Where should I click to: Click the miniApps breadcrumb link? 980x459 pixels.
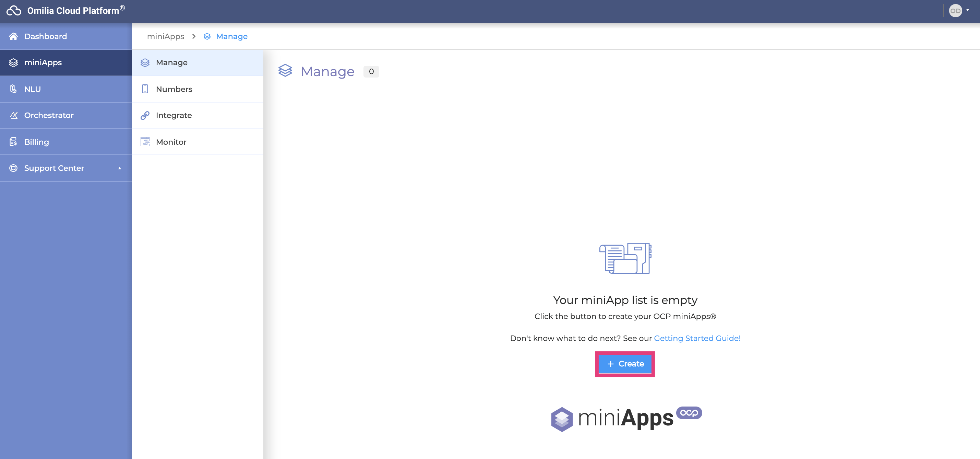click(166, 37)
